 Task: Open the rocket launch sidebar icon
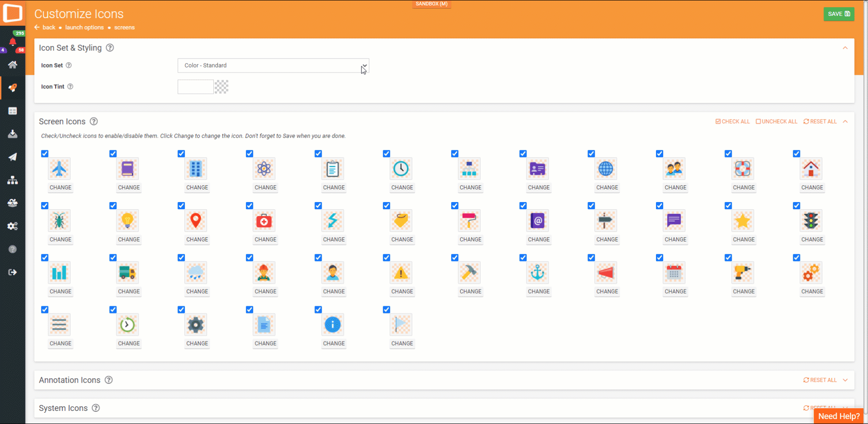(x=13, y=87)
